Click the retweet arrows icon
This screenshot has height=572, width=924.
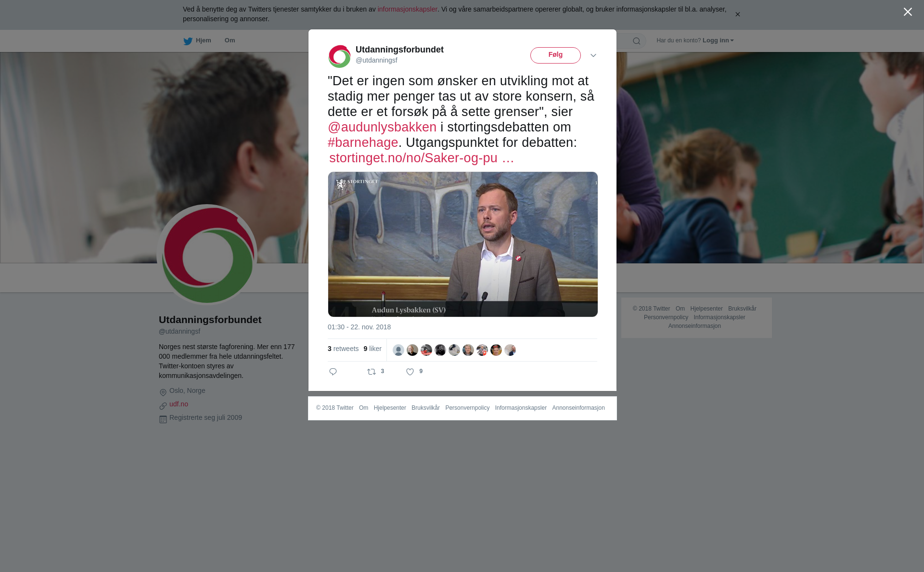(x=372, y=372)
